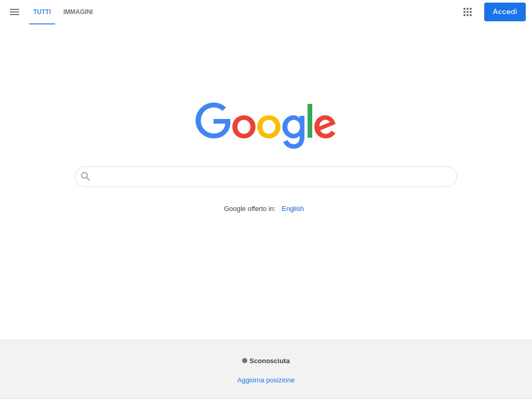This screenshot has height=399, width=532.
Task: Focus the Google search input field
Action: pyautogui.click(x=266, y=177)
